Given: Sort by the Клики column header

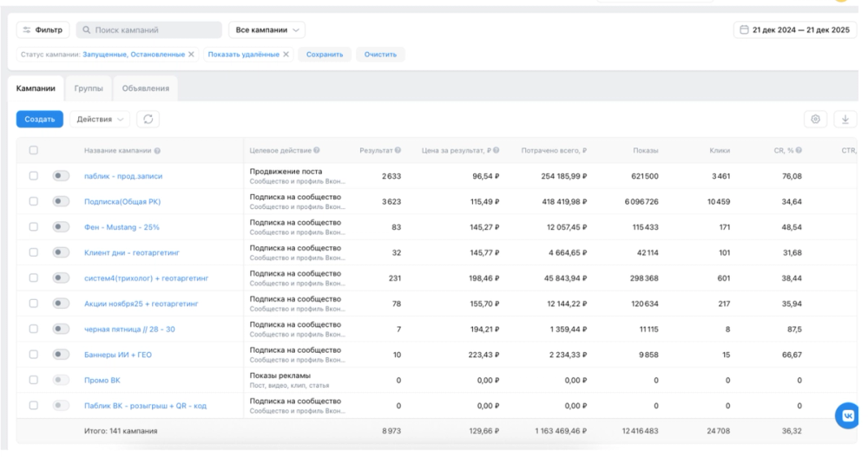Looking at the screenshot, I should [720, 151].
